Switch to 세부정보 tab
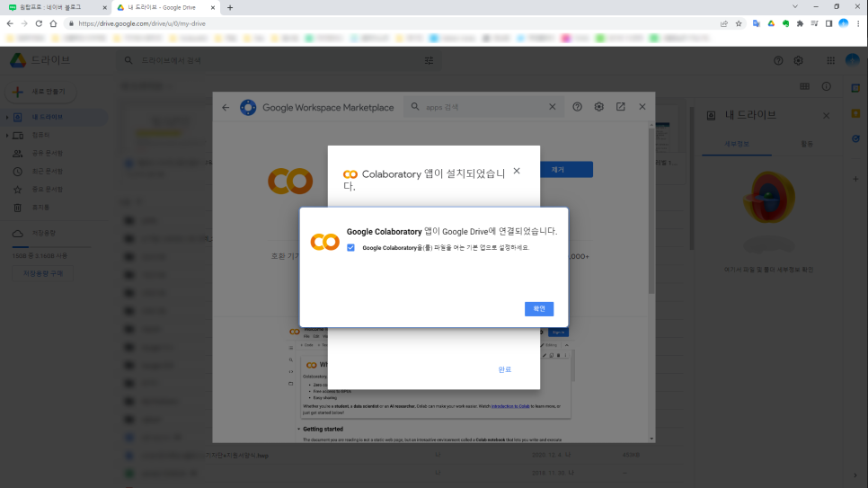This screenshot has width=868, height=488. [736, 144]
